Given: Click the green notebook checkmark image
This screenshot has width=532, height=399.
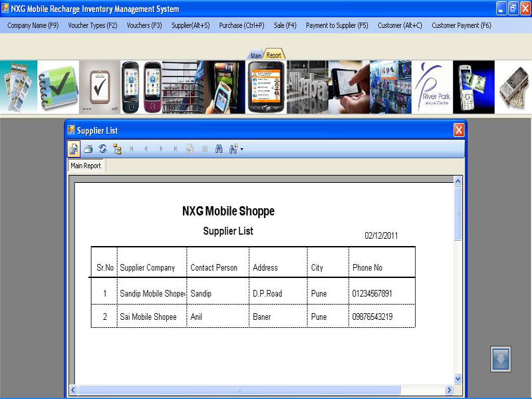Looking at the screenshot, I should [58, 87].
